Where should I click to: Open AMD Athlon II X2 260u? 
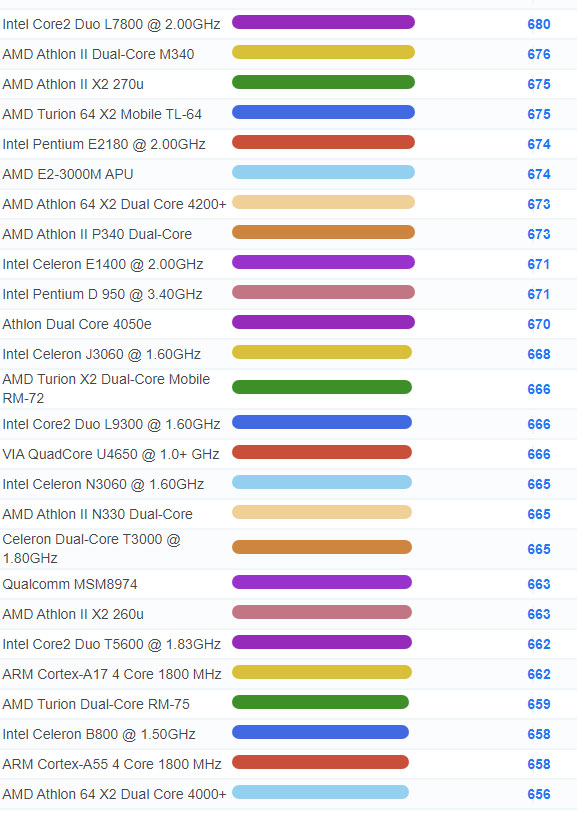point(73,615)
